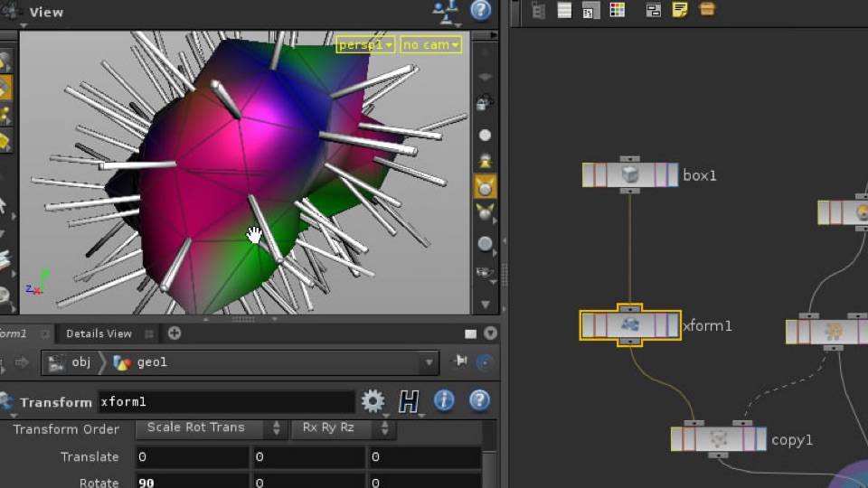Click the obj path segment
The height and width of the screenshot is (488, 868).
point(81,362)
